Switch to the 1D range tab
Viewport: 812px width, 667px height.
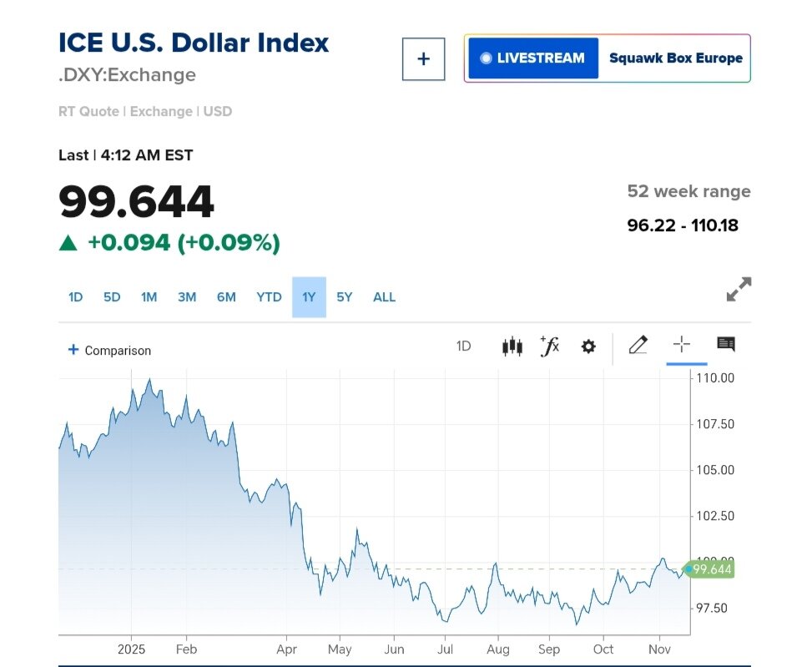click(75, 297)
